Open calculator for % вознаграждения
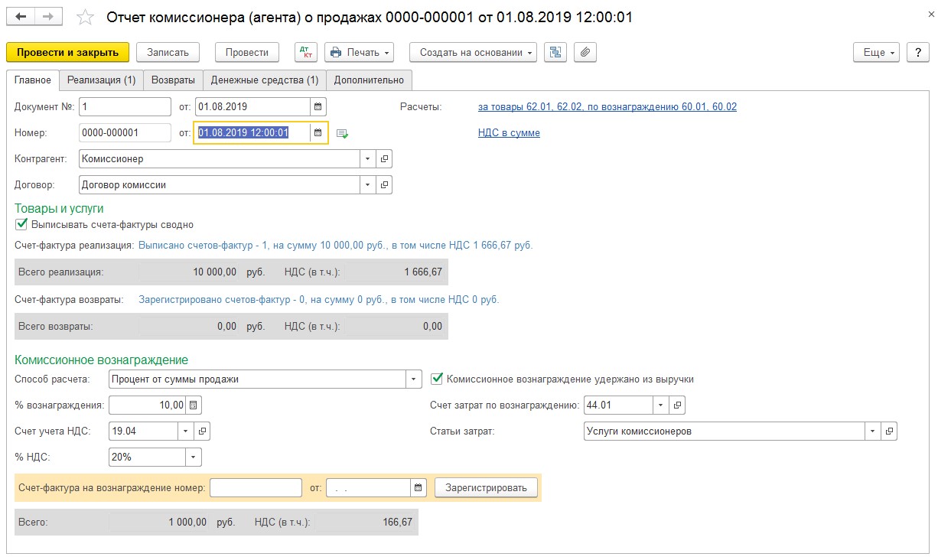 pyautogui.click(x=194, y=405)
